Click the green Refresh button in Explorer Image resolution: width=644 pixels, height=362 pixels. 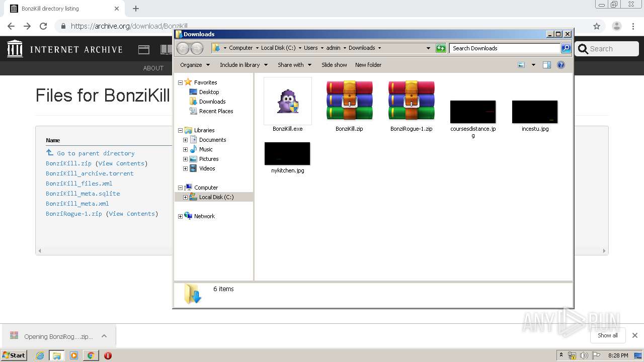click(x=441, y=48)
